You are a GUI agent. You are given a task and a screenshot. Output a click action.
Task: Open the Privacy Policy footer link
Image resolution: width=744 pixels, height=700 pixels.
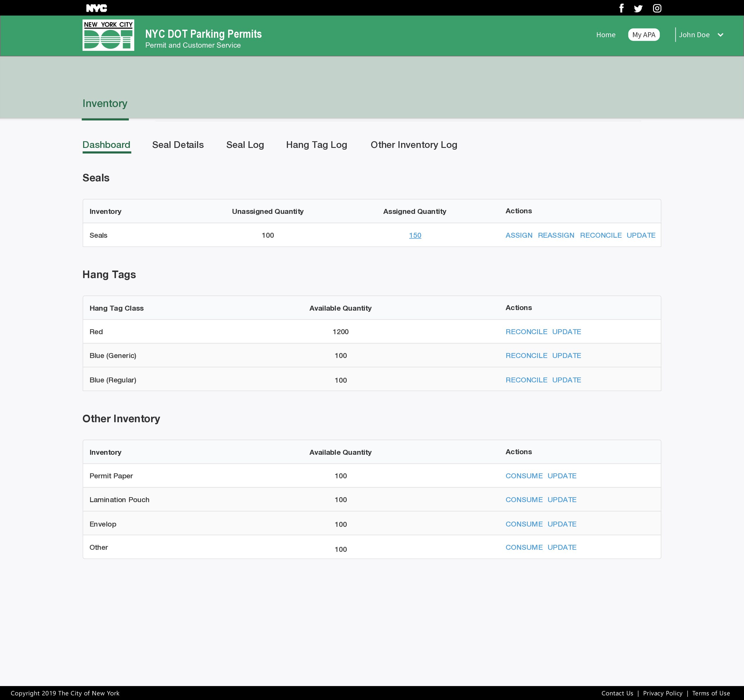click(662, 693)
